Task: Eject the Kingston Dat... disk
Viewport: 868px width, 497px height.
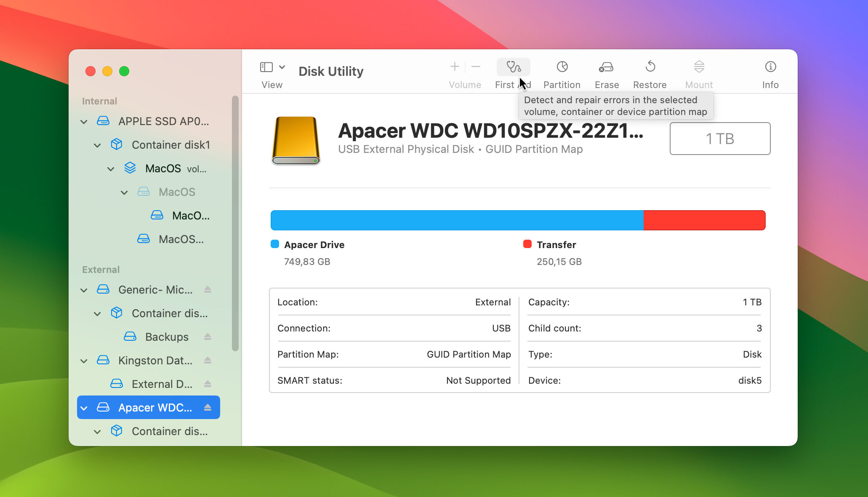Action: coord(208,361)
